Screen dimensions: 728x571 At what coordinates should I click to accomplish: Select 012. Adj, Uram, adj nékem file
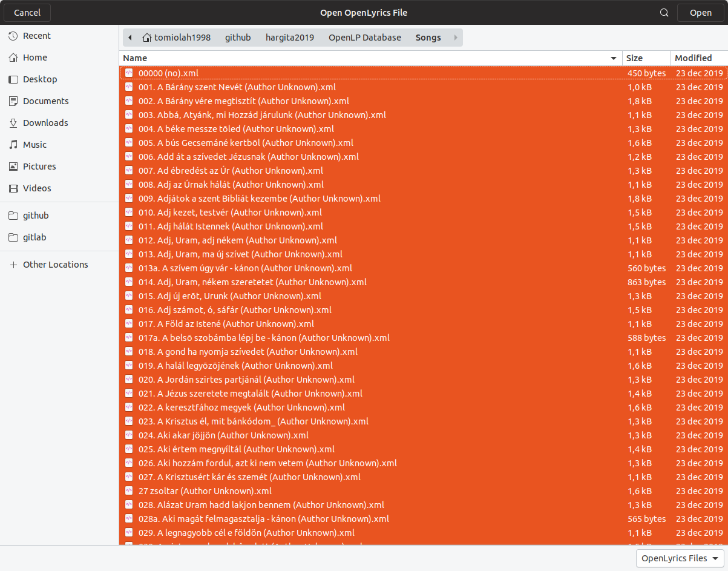tap(424, 240)
